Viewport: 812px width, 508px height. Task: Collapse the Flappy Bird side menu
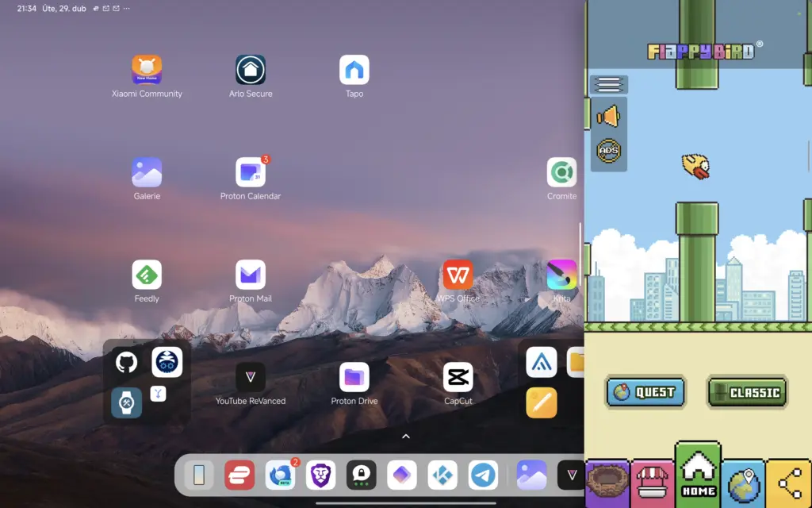click(608, 84)
